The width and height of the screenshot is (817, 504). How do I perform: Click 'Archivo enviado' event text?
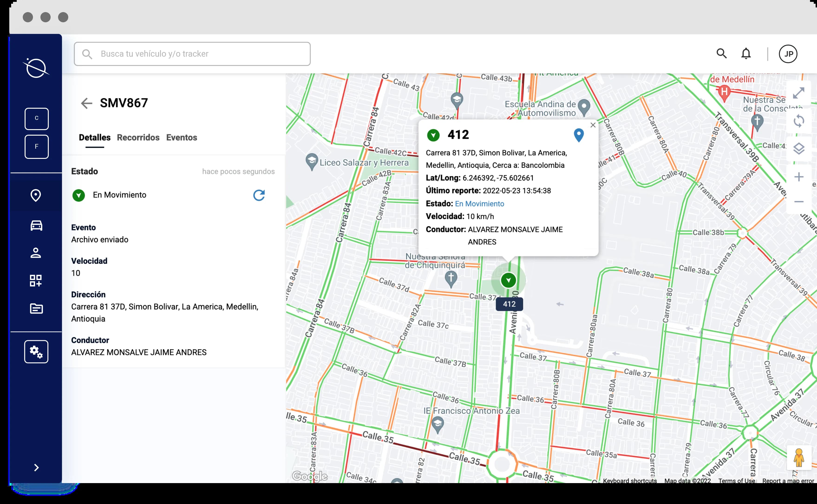click(x=100, y=240)
